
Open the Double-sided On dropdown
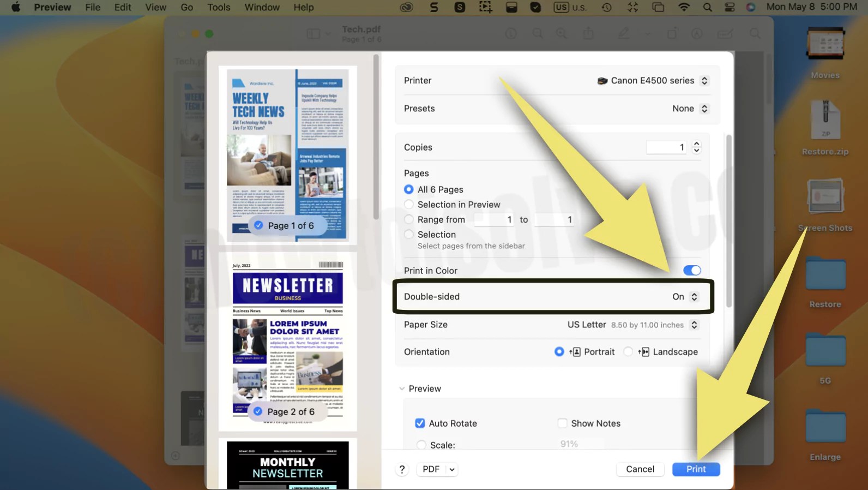685,297
